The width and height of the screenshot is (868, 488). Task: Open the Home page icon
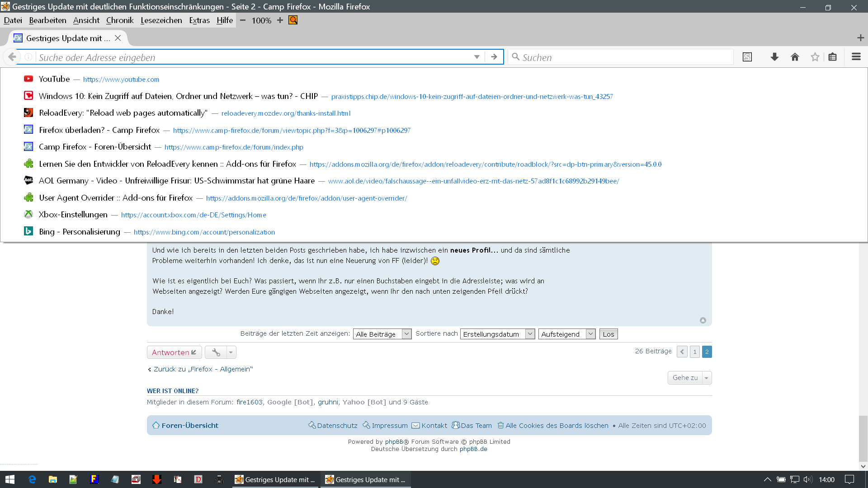(x=795, y=57)
